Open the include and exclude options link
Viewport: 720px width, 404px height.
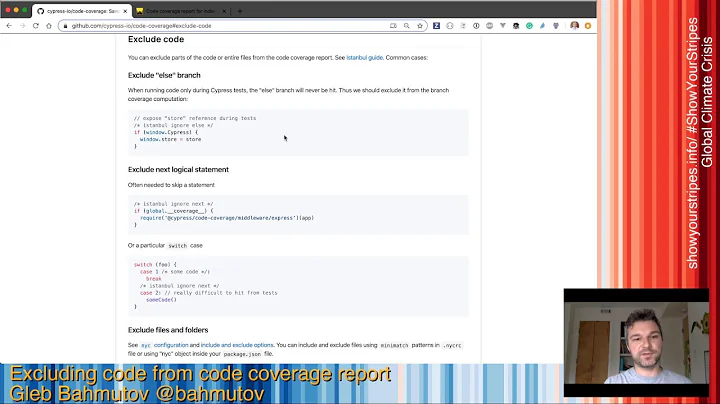point(237,345)
